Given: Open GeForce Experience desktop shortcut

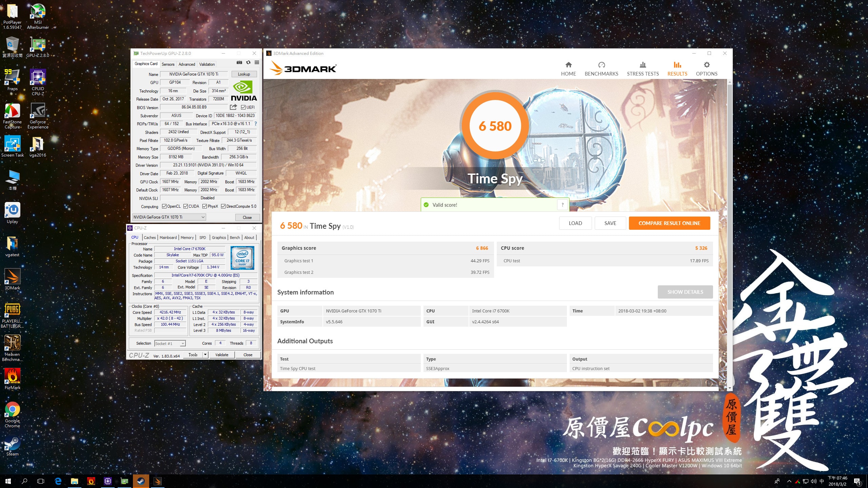Looking at the screenshot, I should (x=38, y=116).
